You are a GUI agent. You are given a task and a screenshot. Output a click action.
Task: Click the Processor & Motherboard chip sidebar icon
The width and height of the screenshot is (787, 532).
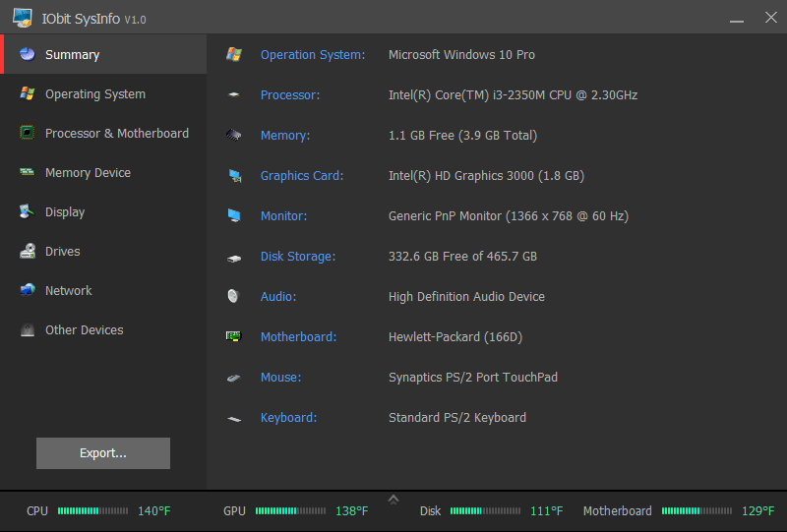28,133
